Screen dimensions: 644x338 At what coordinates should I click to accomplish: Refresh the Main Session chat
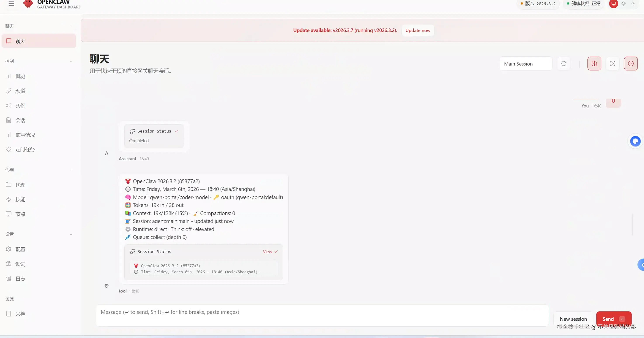pos(564,63)
